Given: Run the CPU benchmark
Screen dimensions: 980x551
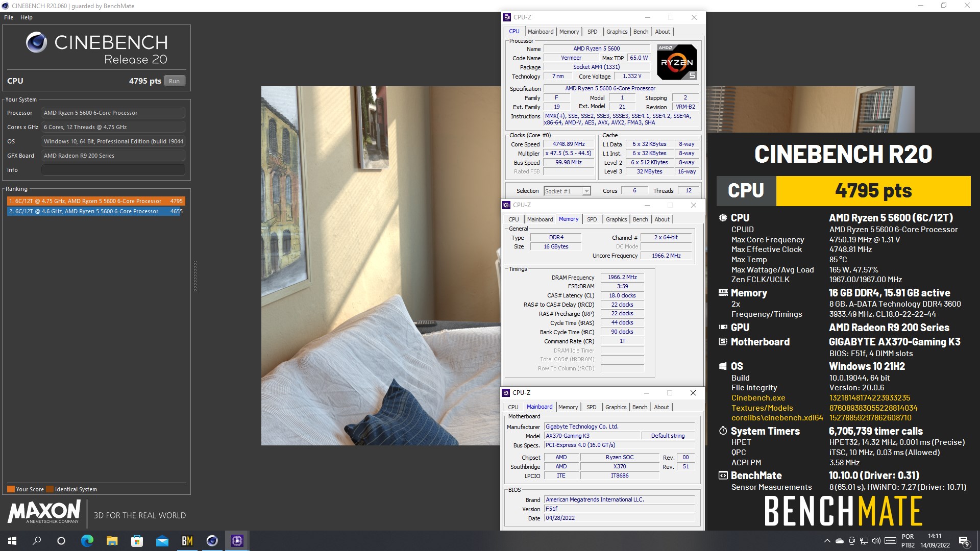Looking at the screenshot, I should 175,81.
